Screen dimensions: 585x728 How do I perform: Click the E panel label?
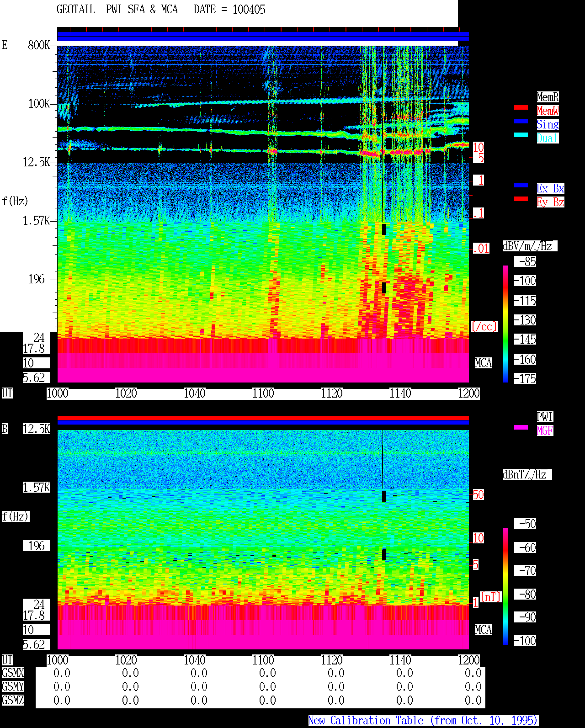coord(5,45)
